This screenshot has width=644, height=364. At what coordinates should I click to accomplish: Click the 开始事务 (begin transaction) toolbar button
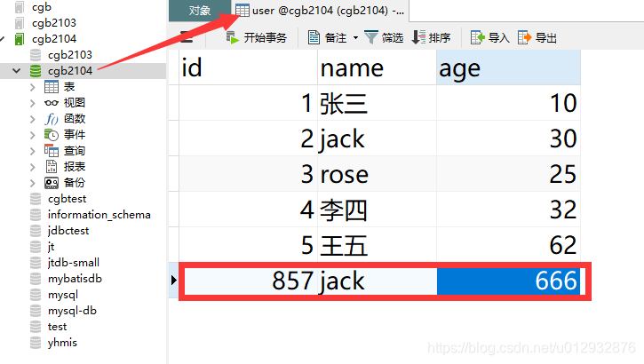click(x=256, y=37)
